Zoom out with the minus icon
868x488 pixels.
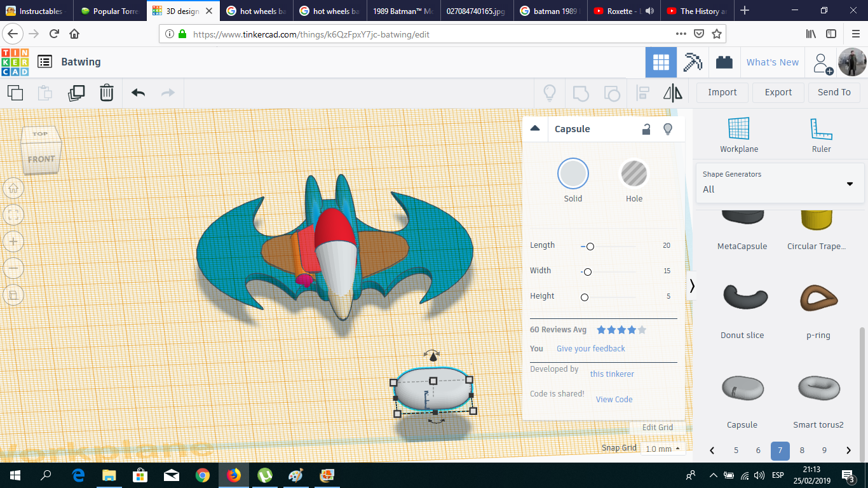pyautogui.click(x=13, y=268)
